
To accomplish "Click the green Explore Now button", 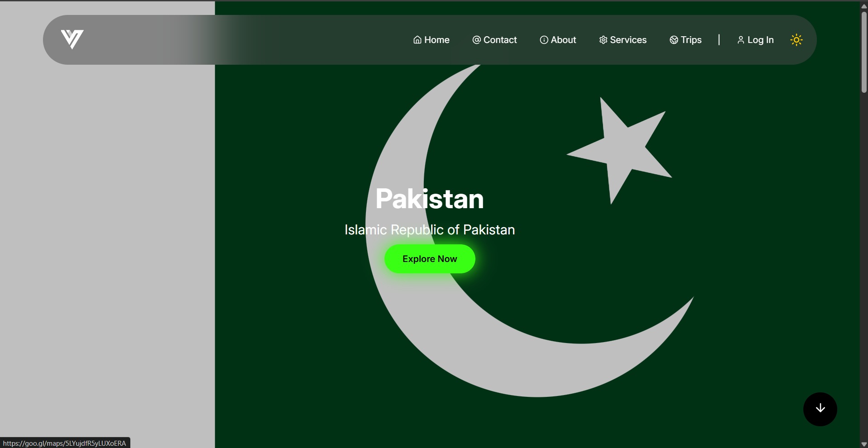I will coord(430,259).
